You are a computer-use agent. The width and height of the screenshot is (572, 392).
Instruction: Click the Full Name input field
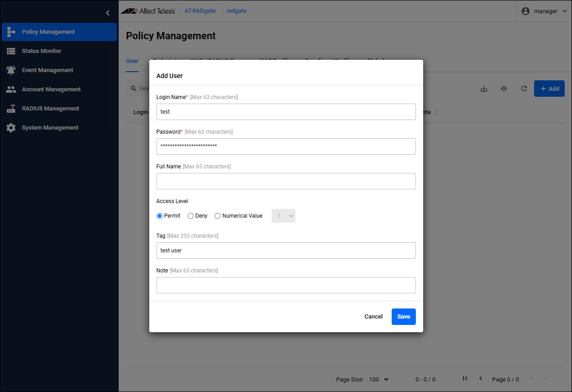point(286,181)
